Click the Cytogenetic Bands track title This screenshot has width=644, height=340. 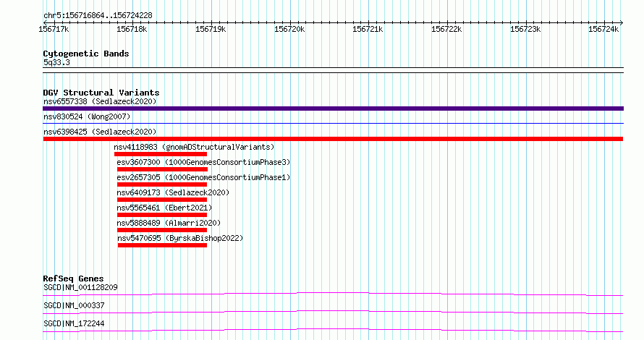pos(86,54)
